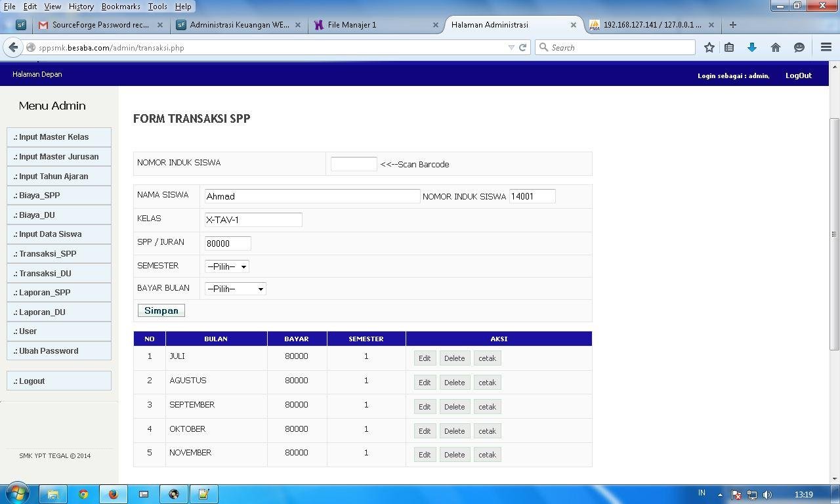Click the page vertical scrollbar

pyautogui.click(x=834, y=234)
